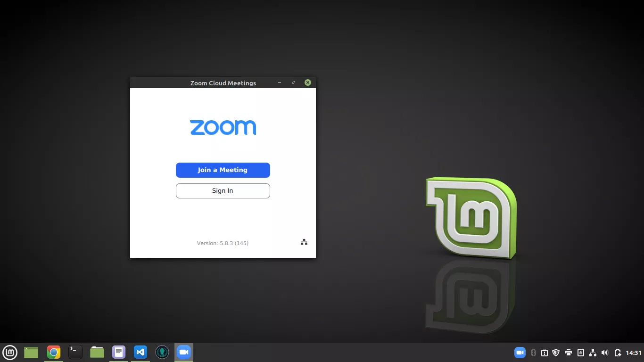This screenshot has width=644, height=362.
Task: Click the 14:31 clock in the panel
Action: pyautogui.click(x=634, y=353)
